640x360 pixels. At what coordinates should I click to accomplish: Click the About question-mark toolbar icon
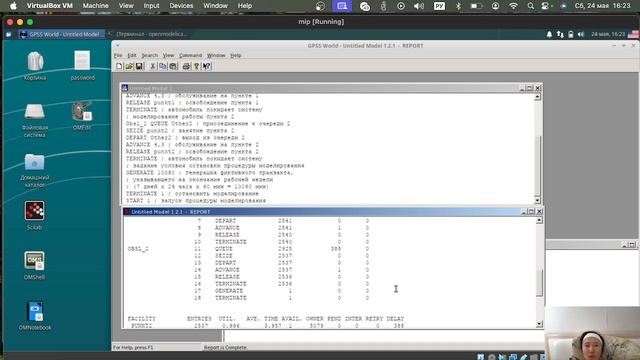(196, 66)
